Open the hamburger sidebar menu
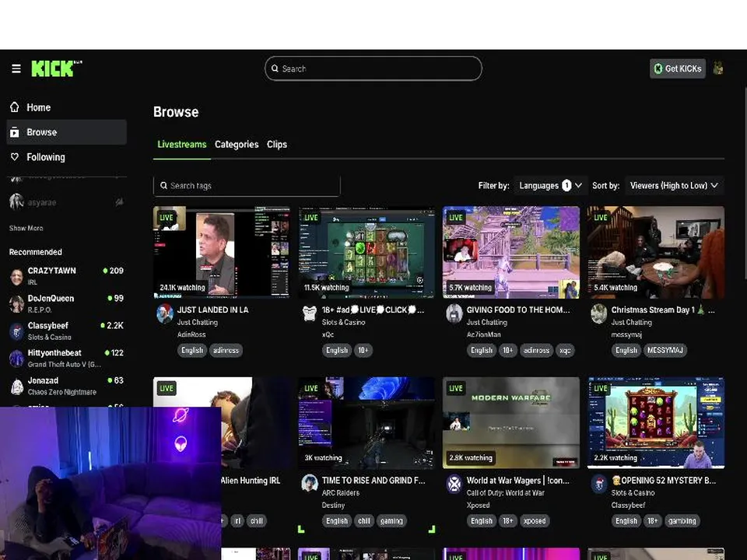This screenshot has height=560, width=747. 16,68
